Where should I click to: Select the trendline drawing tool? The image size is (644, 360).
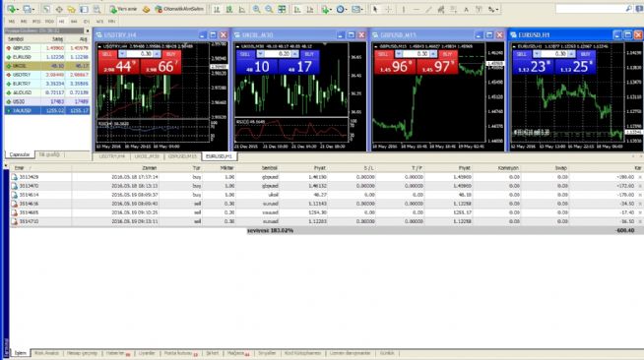(428, 9)
